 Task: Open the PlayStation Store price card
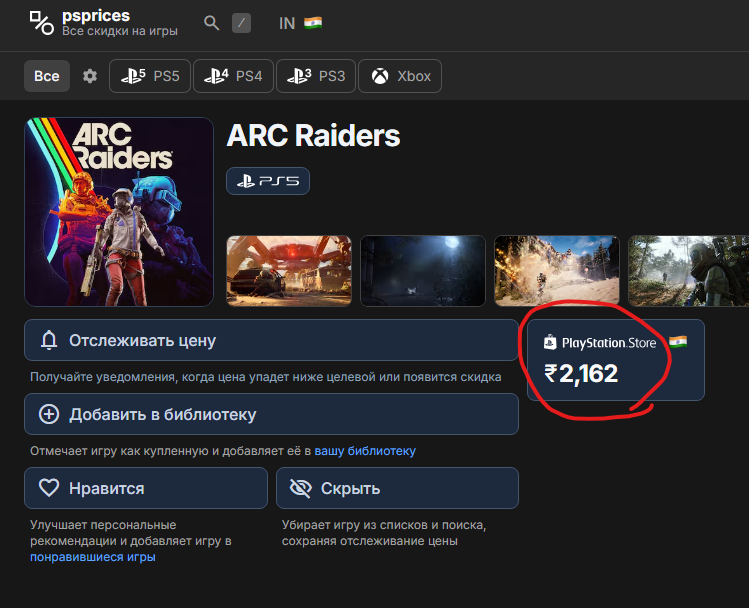pyautogui.click(x=616, y=360)
